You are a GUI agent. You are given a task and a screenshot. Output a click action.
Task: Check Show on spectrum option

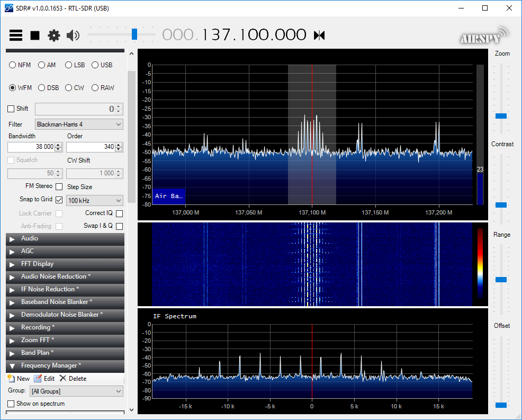[x=11, y=404]
